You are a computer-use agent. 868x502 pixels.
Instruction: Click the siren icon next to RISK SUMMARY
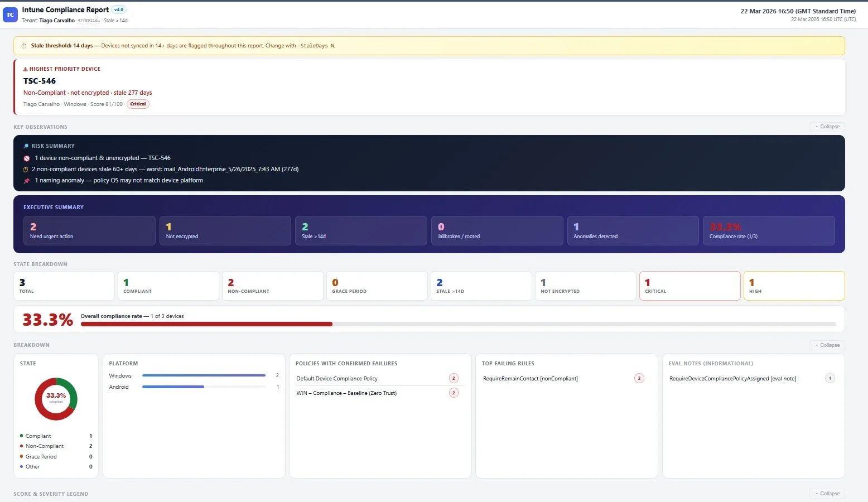click(25, 146)
